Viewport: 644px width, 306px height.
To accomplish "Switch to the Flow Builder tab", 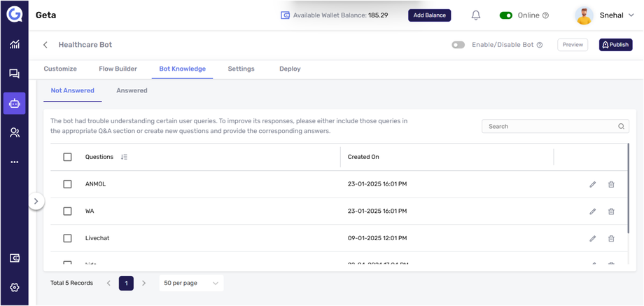I will point(118,69).
